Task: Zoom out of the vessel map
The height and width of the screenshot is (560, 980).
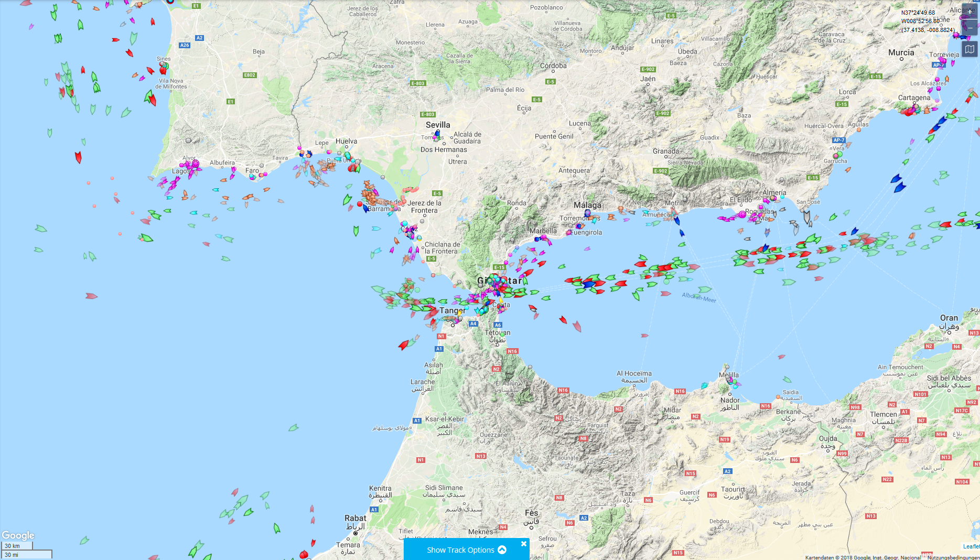Action: click(970, 27)
